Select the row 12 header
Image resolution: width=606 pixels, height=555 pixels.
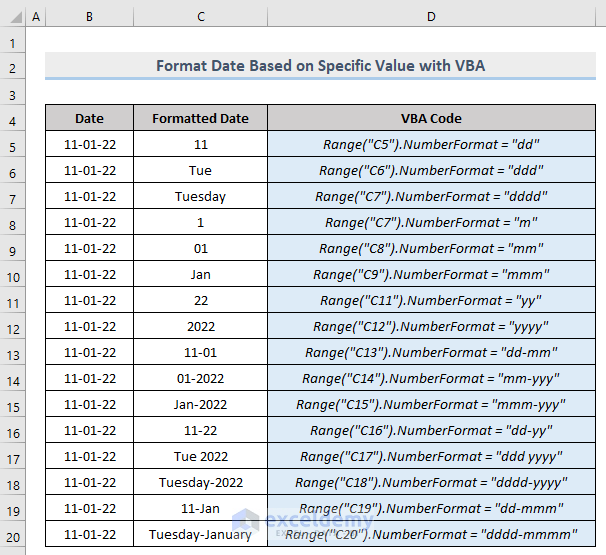click(x=12, y=327)
